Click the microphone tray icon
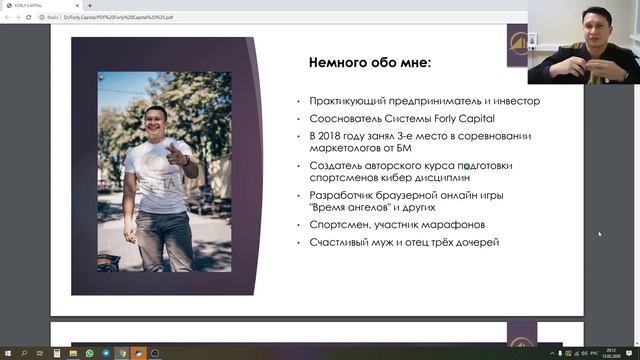The image size is (640, 360). tap(560, 353)
